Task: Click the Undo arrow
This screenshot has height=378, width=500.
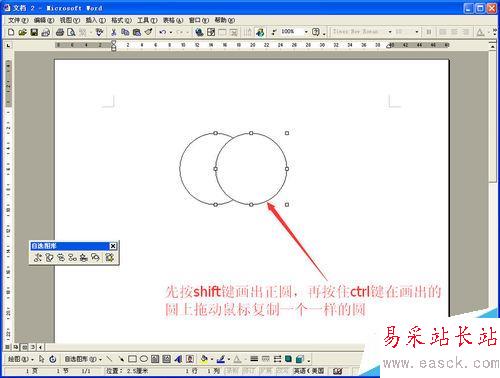Action: point(163,32)
